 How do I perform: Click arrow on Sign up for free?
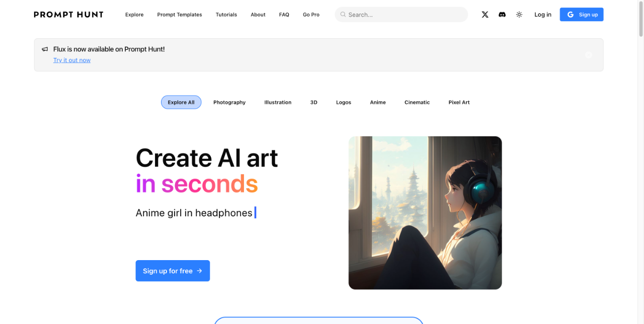tap(199, 271)
